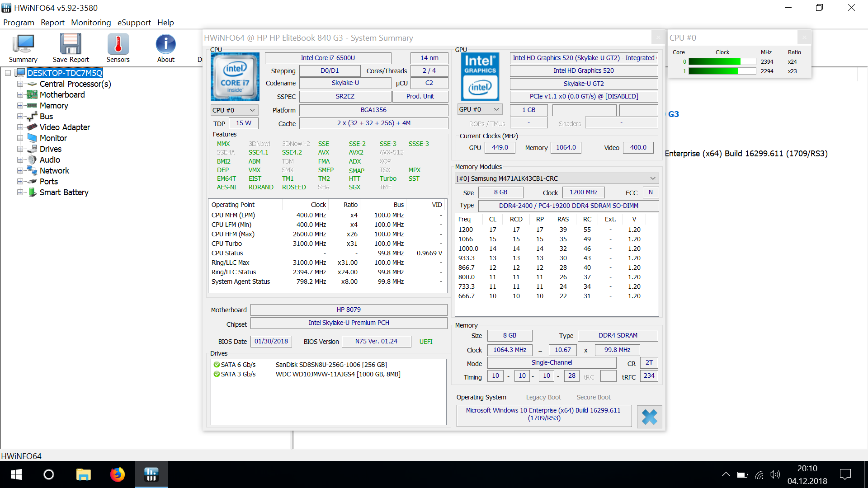The image size is (868, 488).
Task: Click the Intel Core i7 logo image
Action: click(235, 77)
